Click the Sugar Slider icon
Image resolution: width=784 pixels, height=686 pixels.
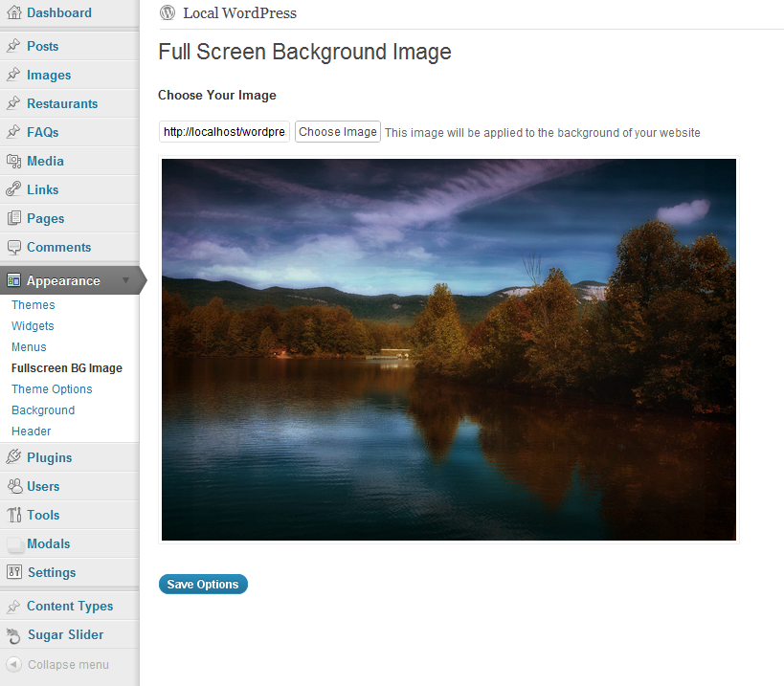click(x=13, y=635)
